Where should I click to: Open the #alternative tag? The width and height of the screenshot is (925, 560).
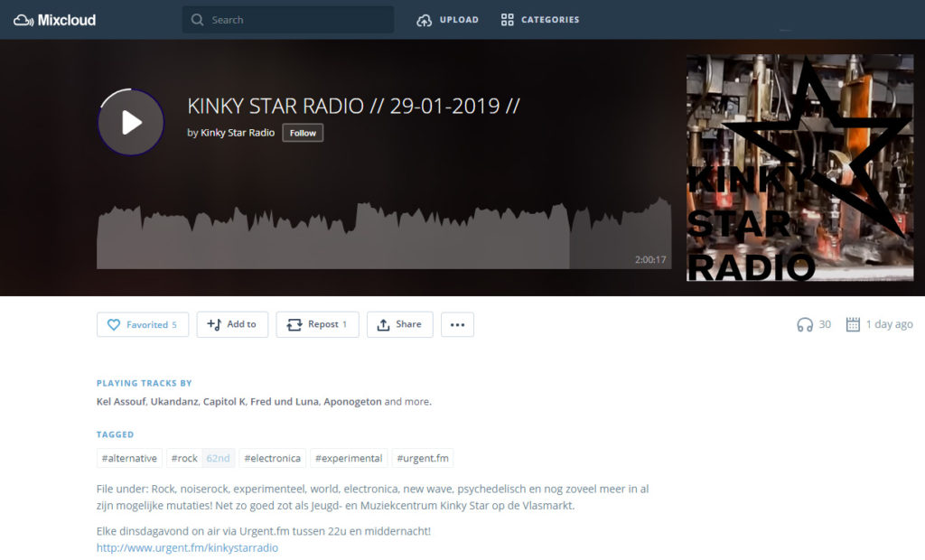point(129,458)
